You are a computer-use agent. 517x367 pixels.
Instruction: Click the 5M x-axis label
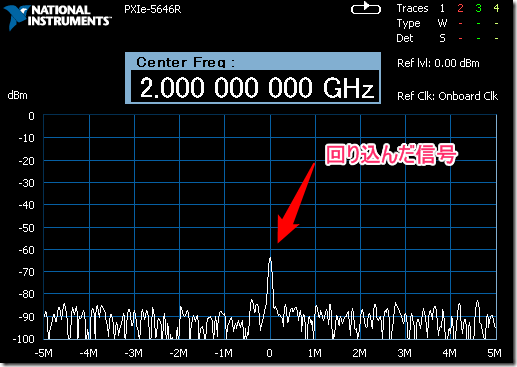coord(494,353)
